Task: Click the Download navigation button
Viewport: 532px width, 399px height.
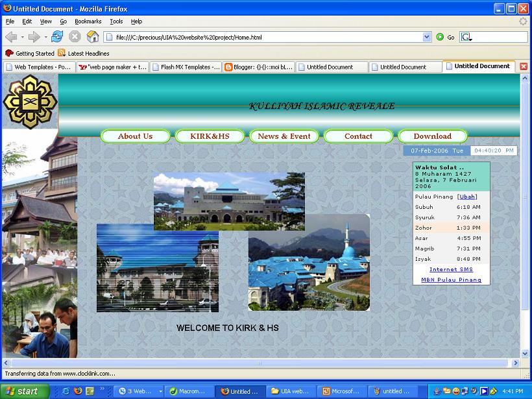Action: (x=433, y=136)
